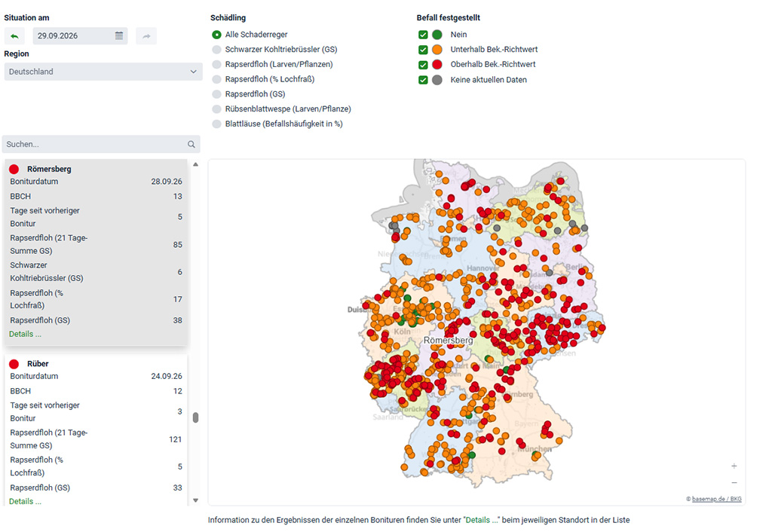
Task: Open the calendar date picker icon
Action: pyautogui.click(x=118, y=35)
